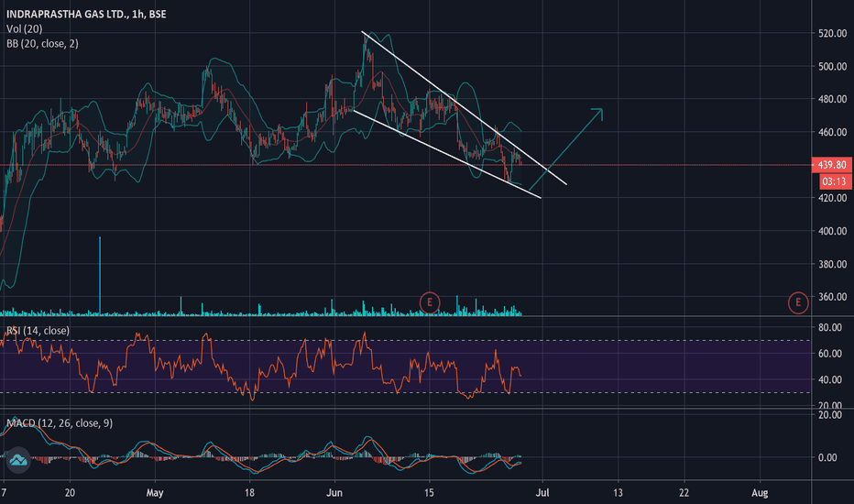Click the Aug label on time axis
This screenshot has height=504, width=854.
tap(760, 493)
